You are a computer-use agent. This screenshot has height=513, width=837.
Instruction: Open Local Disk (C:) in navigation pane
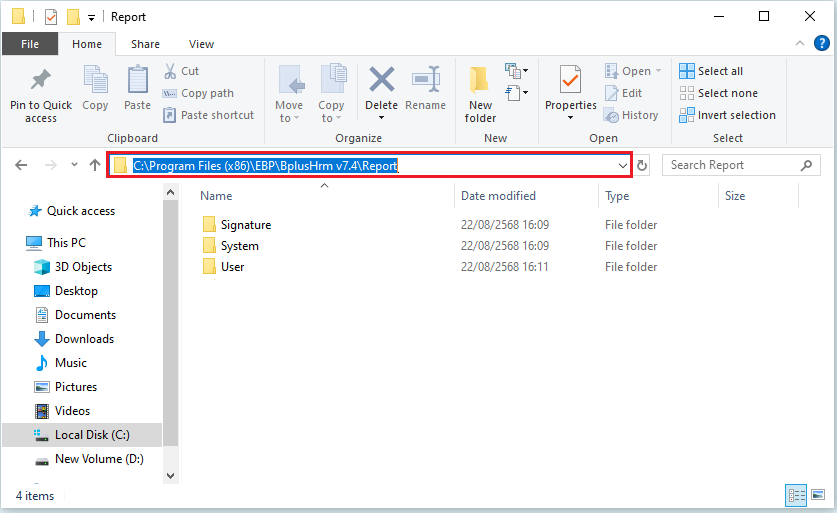pos(92,435)
